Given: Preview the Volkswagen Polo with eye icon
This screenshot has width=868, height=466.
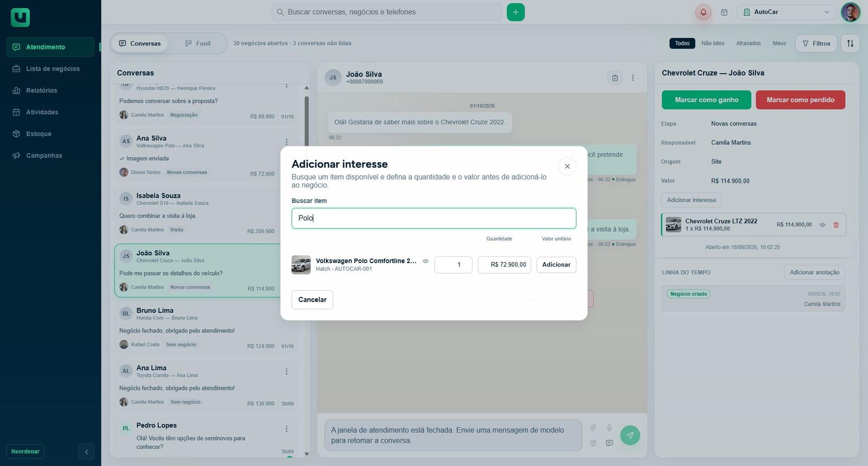Looking at the screenshot, I should tap(425, 261).
